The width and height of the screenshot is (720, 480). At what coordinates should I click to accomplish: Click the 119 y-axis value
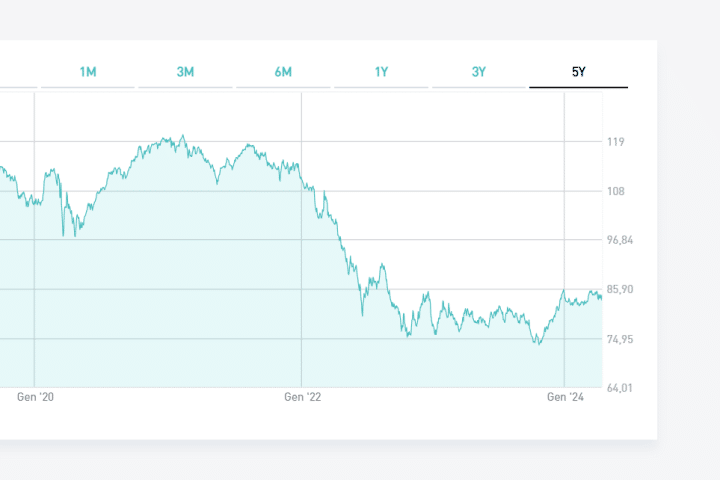point(615,142)
